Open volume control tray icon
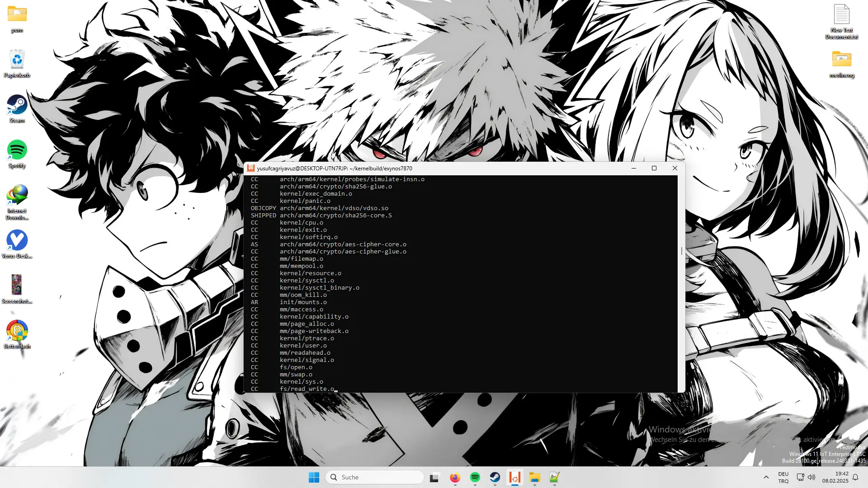Screen dimensions: 868x488 click(811, 477)
